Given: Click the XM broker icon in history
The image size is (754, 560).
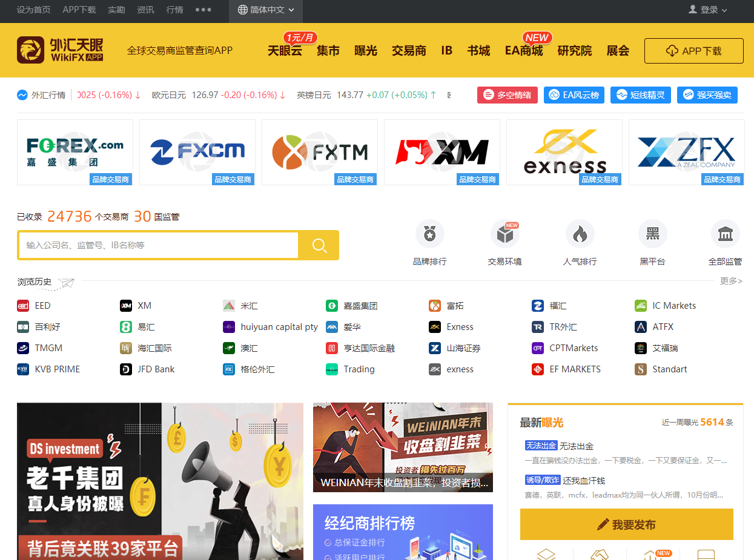Looking at the screenshot, I should 126,306.
